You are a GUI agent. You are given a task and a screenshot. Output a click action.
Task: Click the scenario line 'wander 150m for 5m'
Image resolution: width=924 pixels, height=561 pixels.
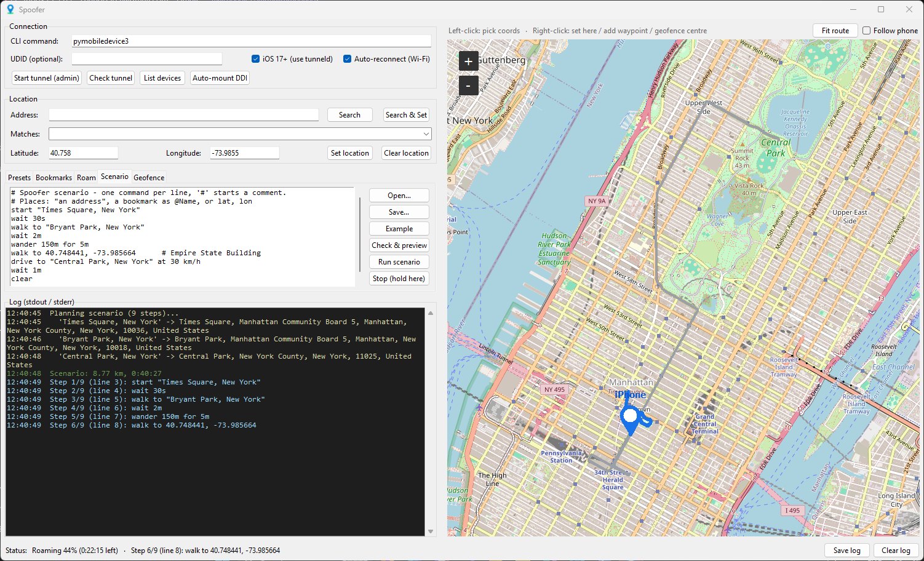coord(50,244)
